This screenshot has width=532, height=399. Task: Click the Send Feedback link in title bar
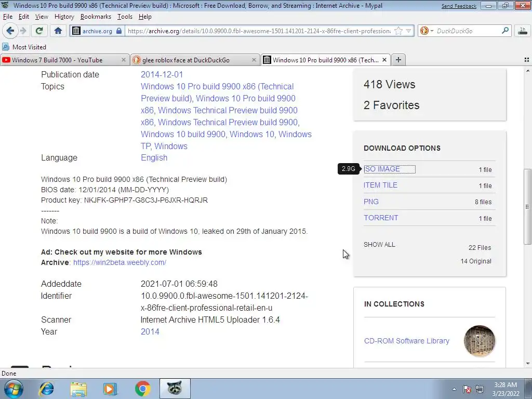pyautogui.click(x=459, y=6)
